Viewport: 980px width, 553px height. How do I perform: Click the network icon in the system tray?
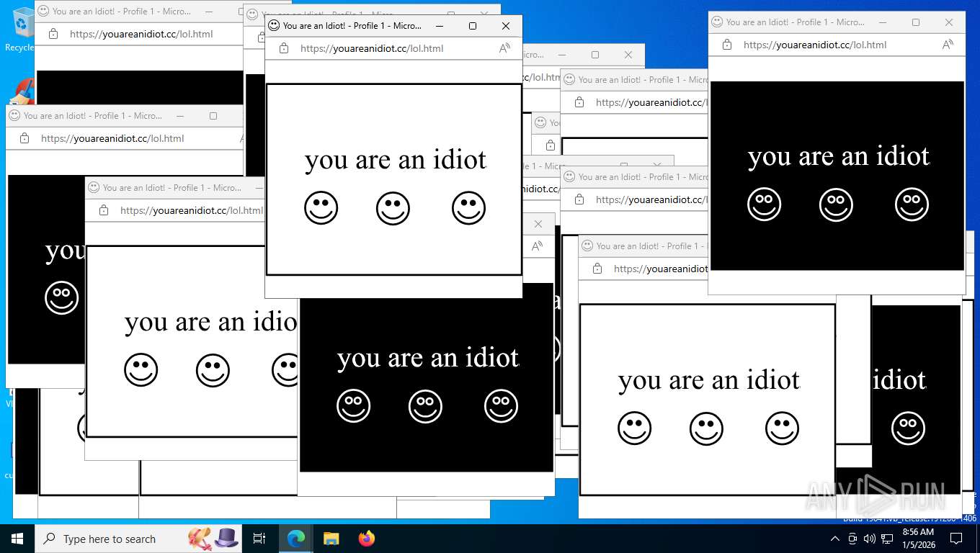pos(887,539)
